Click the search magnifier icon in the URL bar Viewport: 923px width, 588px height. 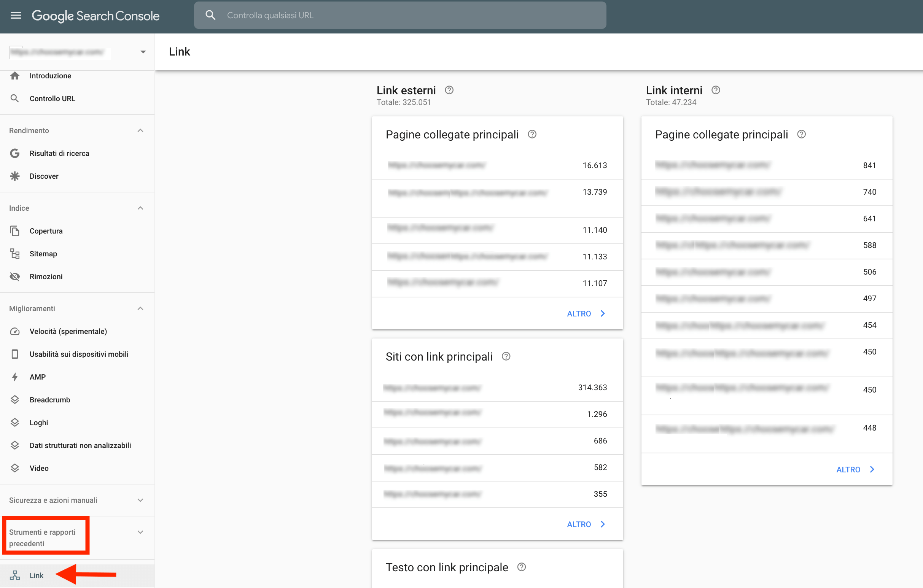point(210,15)
